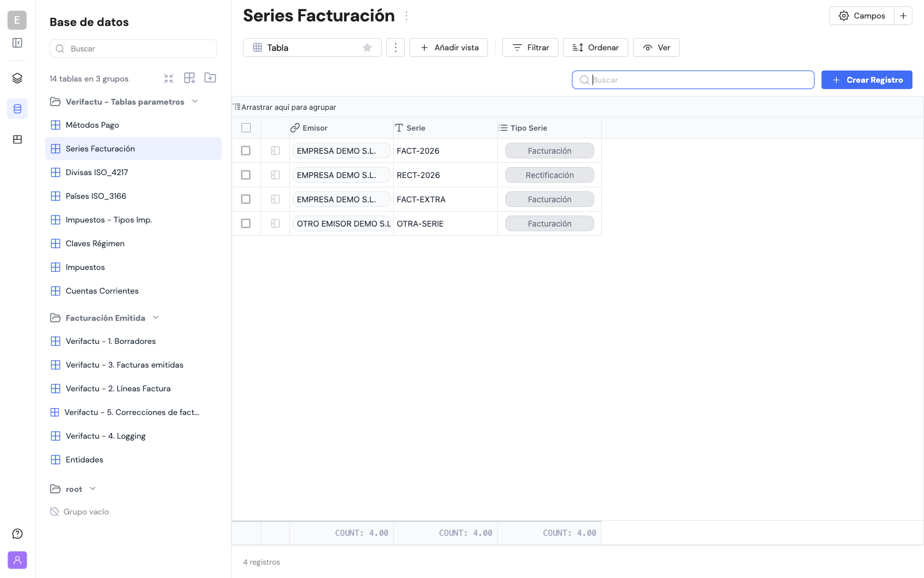Image resolution: width=924 pixels, height=578 pixels.
Task: Click the Serie column header
Action: pos(445,128)
